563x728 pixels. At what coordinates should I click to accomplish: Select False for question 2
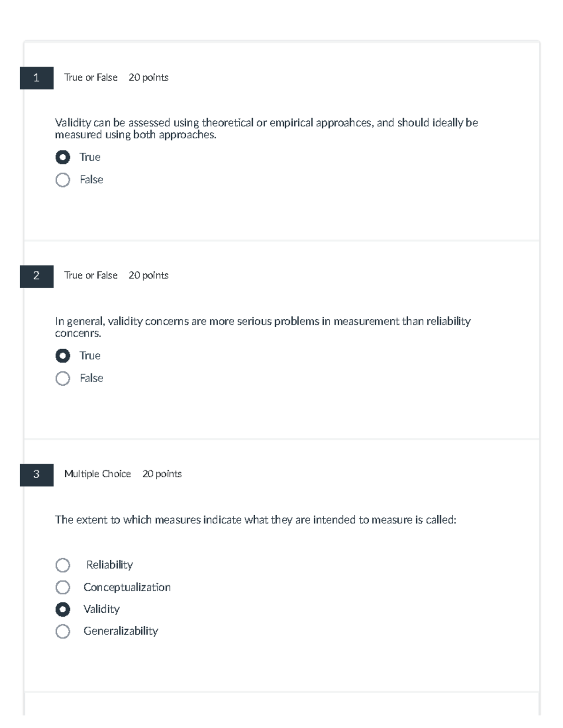[x=62, y=378]
